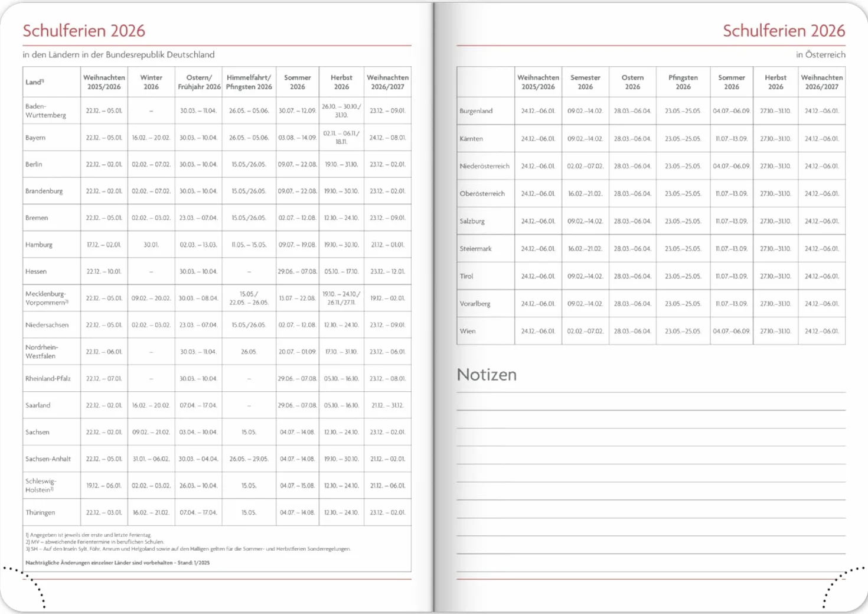
Task: Click Salzburg's Herbst 2026 date cell
Action: click(775, 221)
